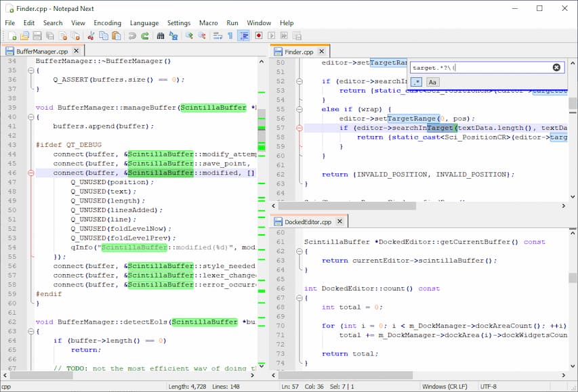This screenshot has height=392, width=578.
Task: Switch to the DockedEditor.cpp tab
Action: tap(308, 222)
